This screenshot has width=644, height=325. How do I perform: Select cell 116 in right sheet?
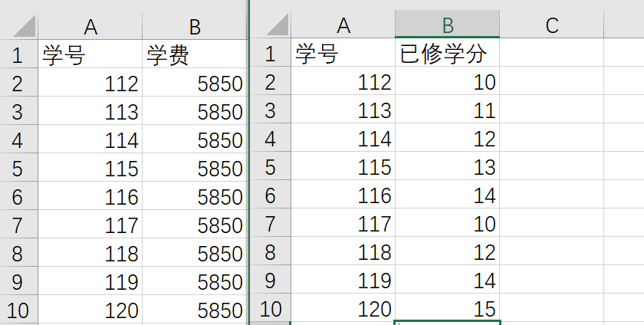coord(343,194)
